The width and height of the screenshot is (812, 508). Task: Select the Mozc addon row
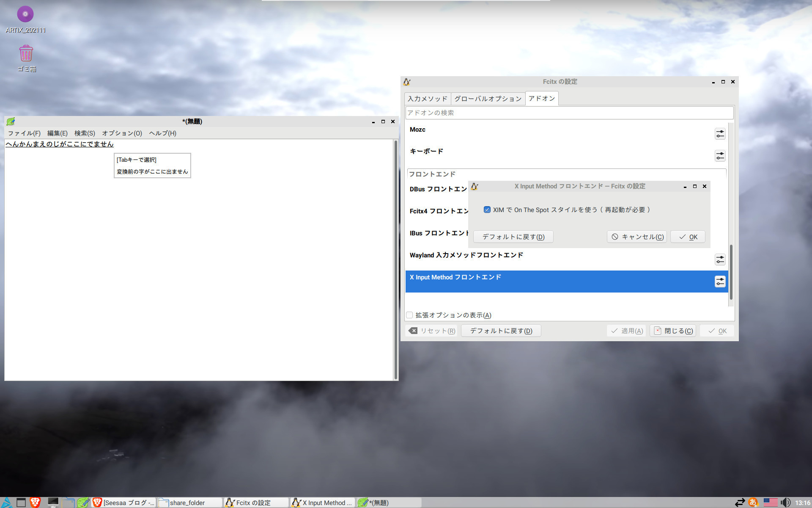567,134
